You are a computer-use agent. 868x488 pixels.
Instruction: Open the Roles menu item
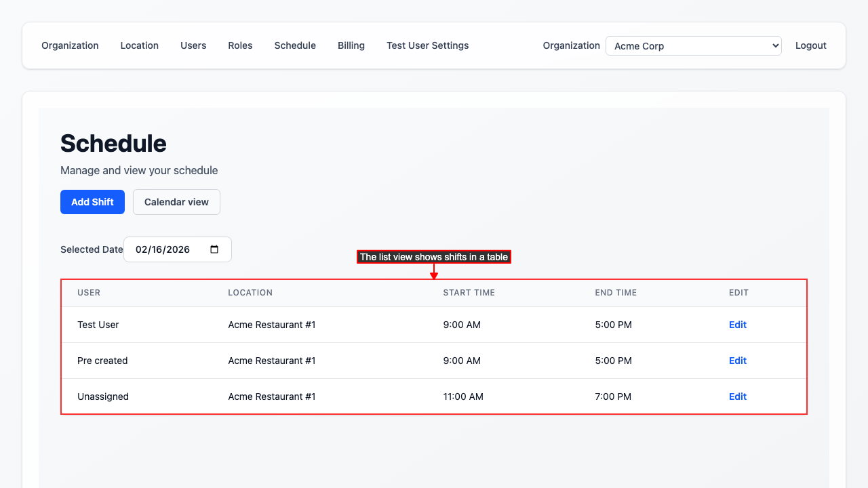(x=240, y=45)
